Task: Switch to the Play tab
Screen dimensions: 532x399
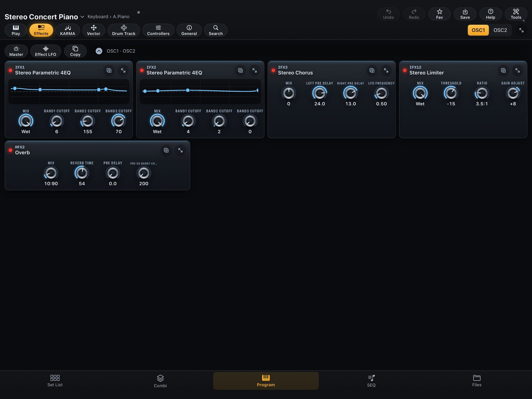Action: coord(16,30)
